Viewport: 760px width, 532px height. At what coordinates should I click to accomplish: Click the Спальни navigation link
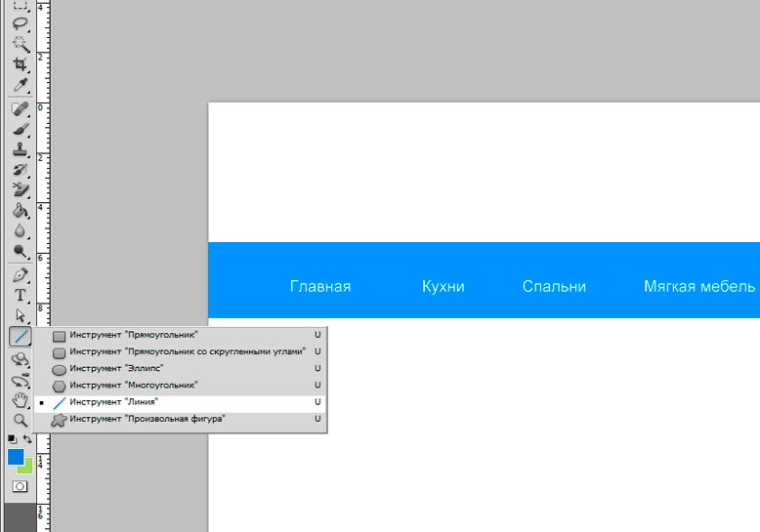(x=554, y=286)
